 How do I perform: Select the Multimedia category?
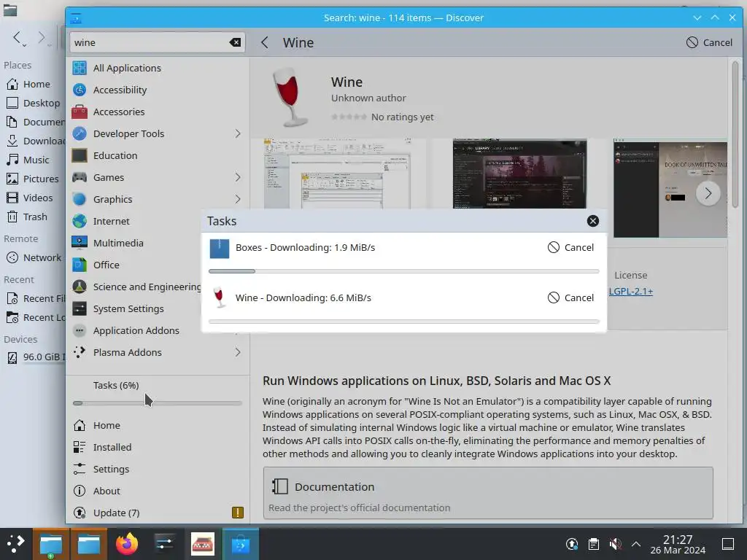click(x=135, y=244)
